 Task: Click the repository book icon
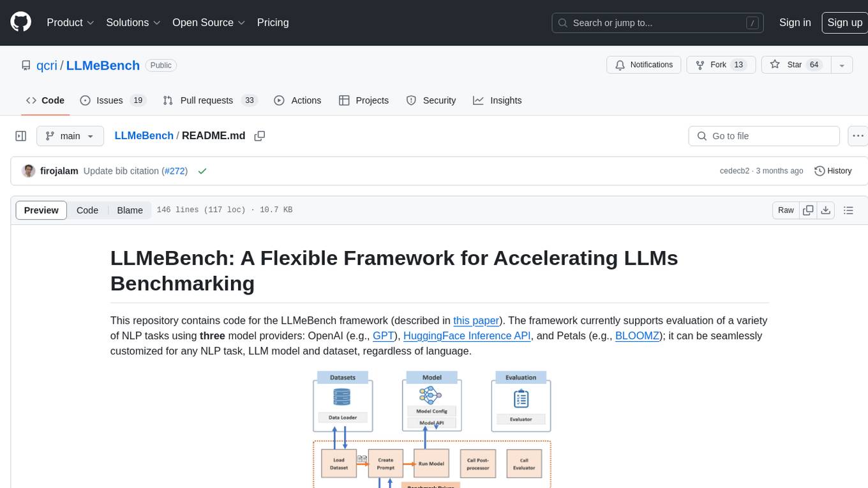pyautogui.click(x=26, y=65)
